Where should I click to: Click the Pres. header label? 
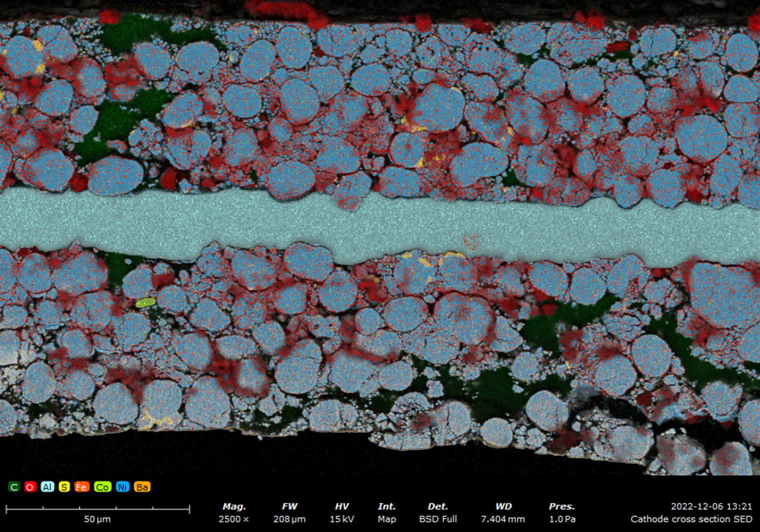(x=562, y=506)
